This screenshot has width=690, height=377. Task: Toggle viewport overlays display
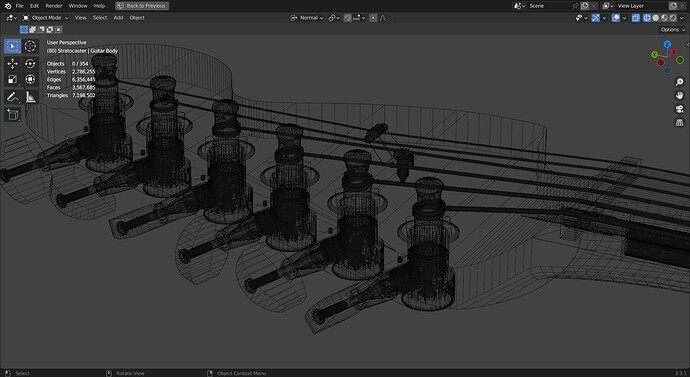tap(616, 18)
